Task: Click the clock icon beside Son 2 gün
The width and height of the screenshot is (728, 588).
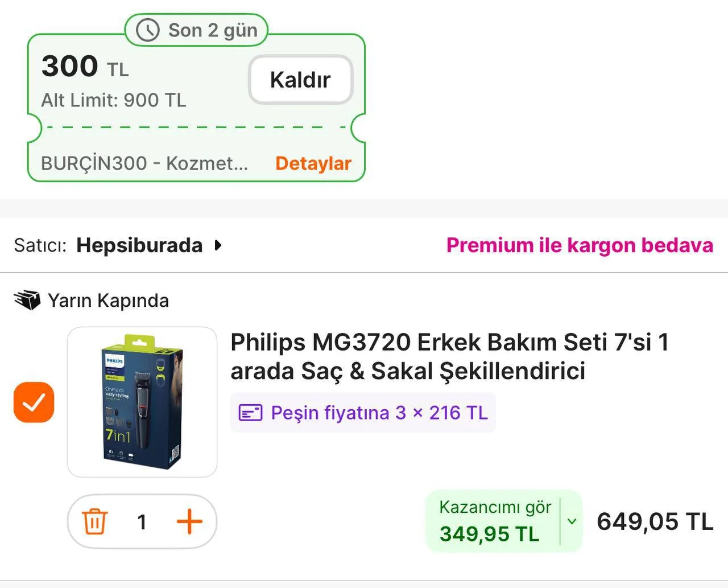Action: [148, 30]
